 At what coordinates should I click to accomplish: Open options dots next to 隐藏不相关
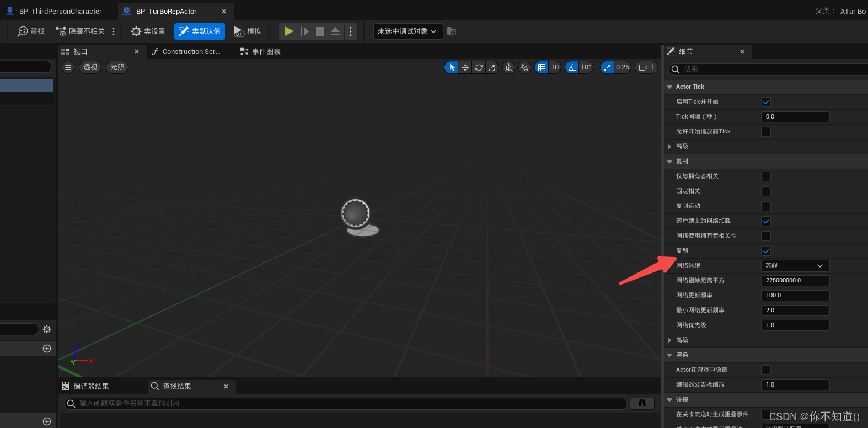114,31
